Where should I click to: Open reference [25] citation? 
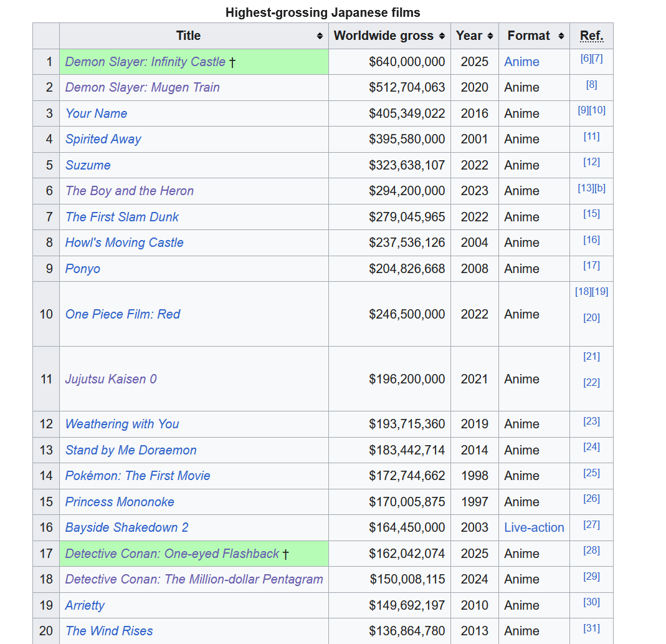click(592, 473)
